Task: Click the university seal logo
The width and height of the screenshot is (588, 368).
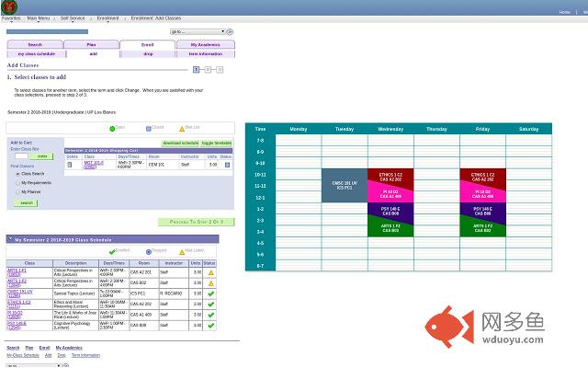Action: coord(9,7)
